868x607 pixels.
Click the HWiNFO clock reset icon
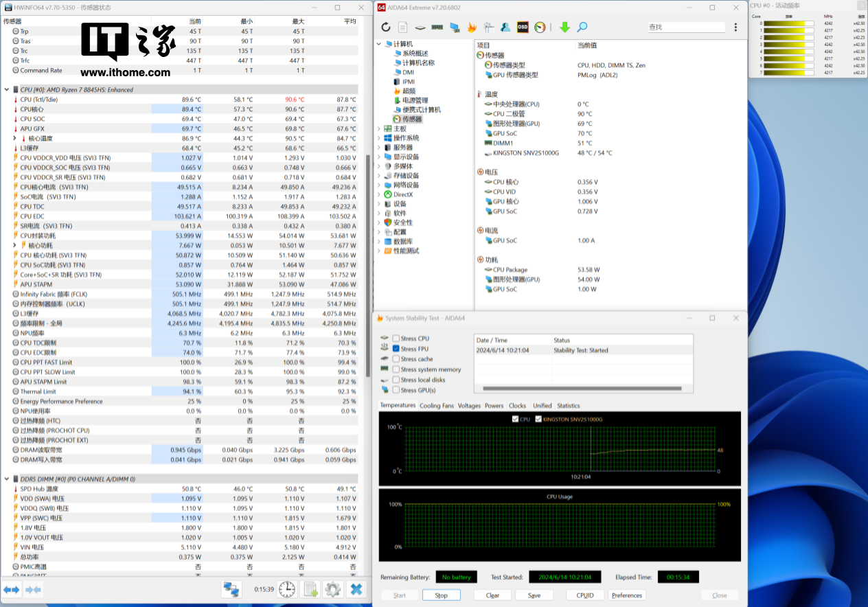tap(287, 589)
